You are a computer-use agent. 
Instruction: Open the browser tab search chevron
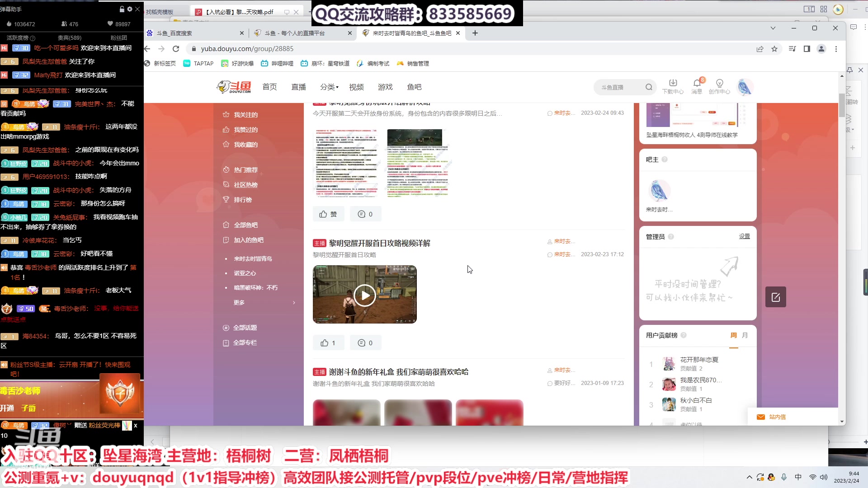coord(773,28)
